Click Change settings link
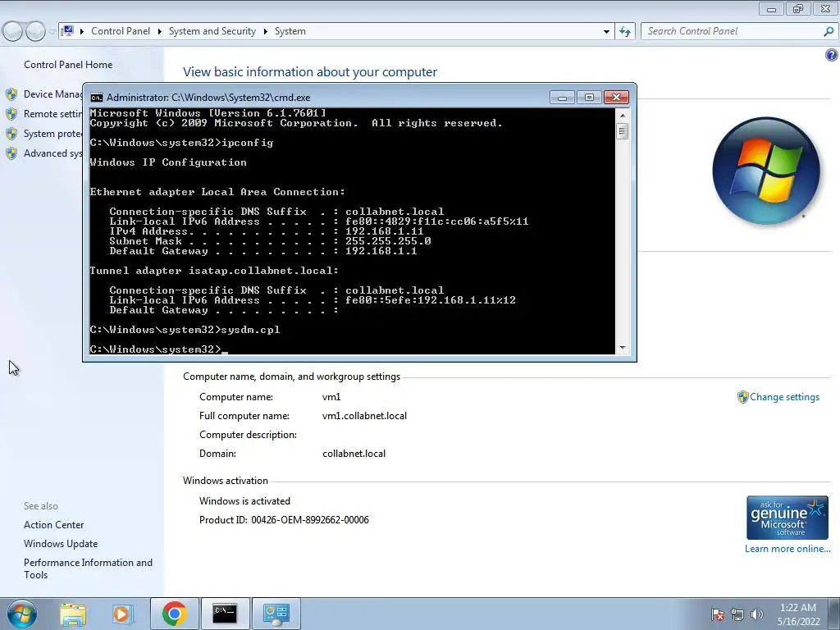This screenshot has height=630, width=840. tap(784, 397)
